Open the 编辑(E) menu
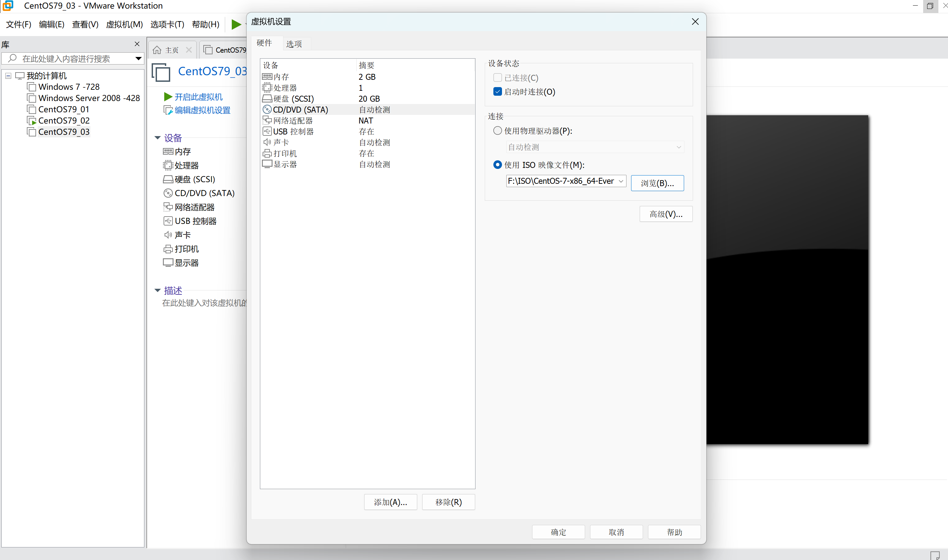Viewport: 948px width, 560px height. tap(52, 25)
